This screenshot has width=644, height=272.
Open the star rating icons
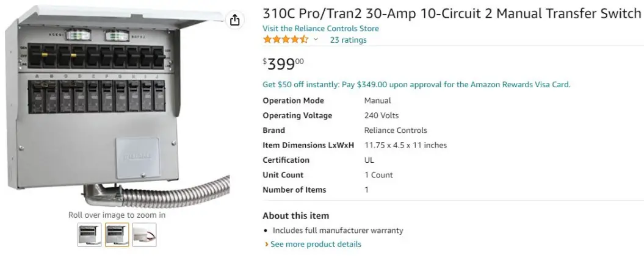point(285,40)
